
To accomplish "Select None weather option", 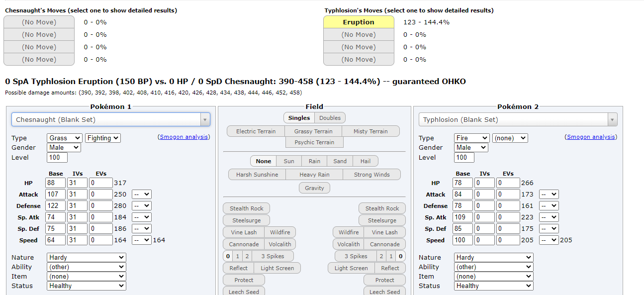I will 264,161.
